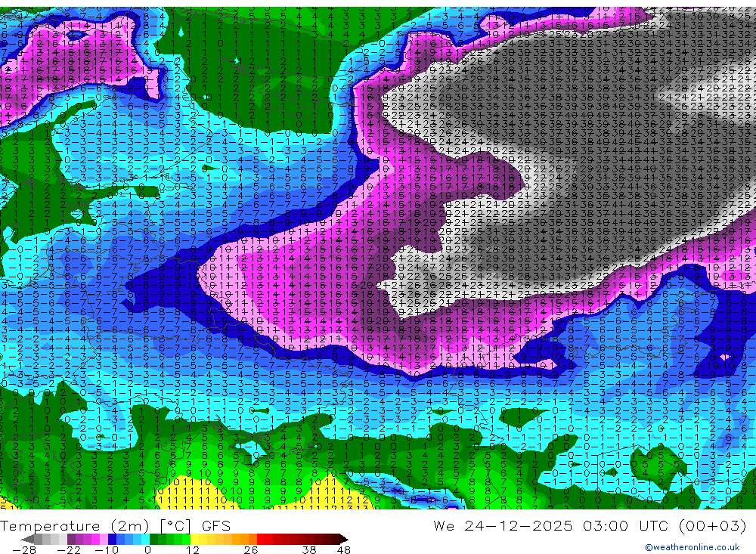Click the dark blue -10 legend swatch
This screenshot has height=554, width=756.
click(113, 539)
